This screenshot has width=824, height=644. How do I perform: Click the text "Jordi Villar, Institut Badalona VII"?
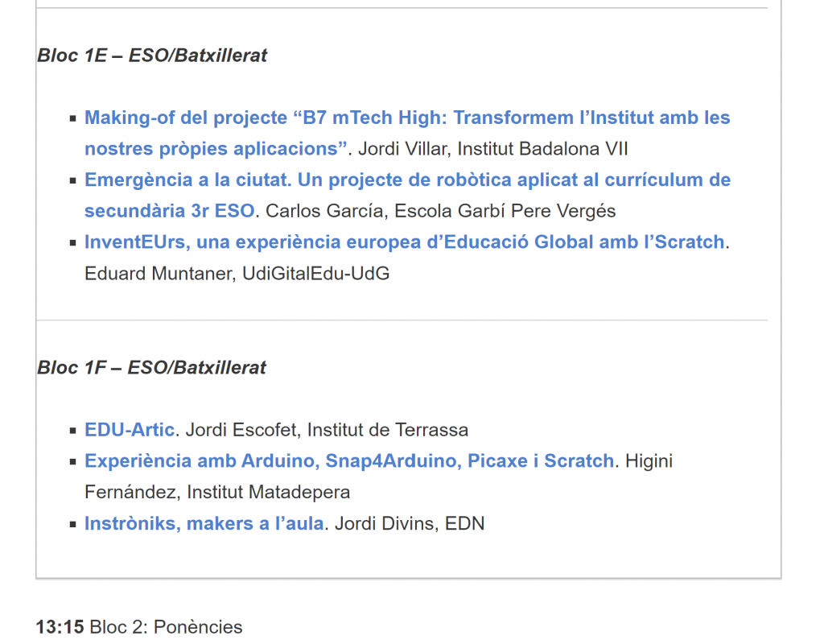492,149
